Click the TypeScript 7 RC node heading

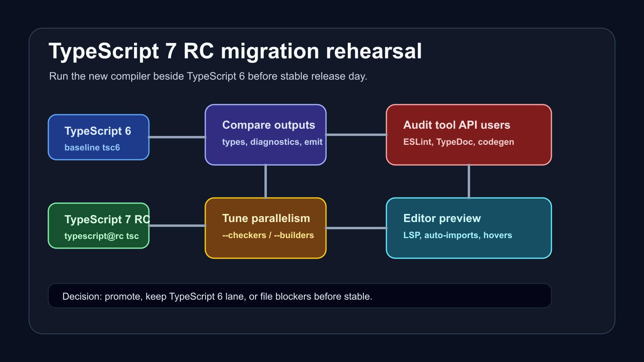coord(107,220)
